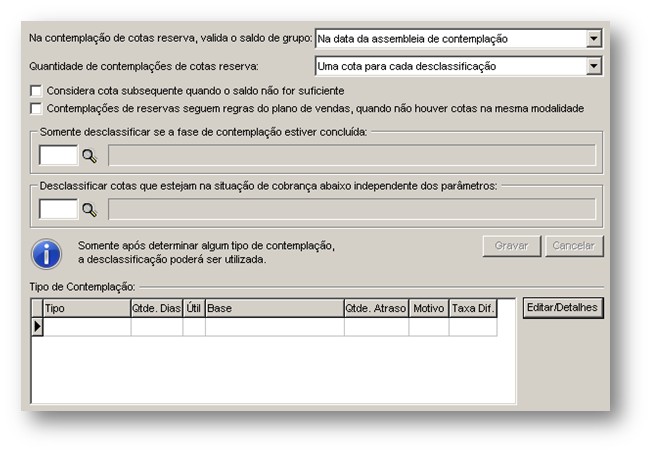Click the blue information icon
This screenshot has height=453, width=652.
tap(46, 254)
